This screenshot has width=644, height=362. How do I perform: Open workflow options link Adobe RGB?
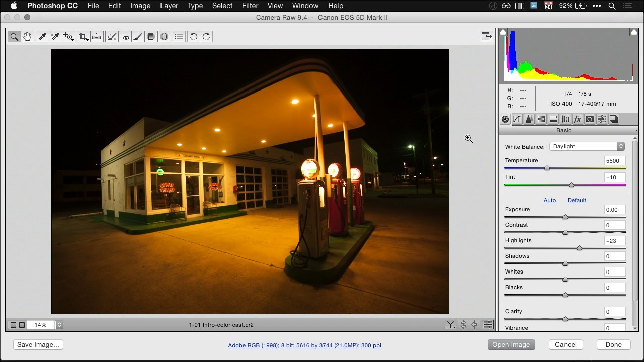click(304, 345)
